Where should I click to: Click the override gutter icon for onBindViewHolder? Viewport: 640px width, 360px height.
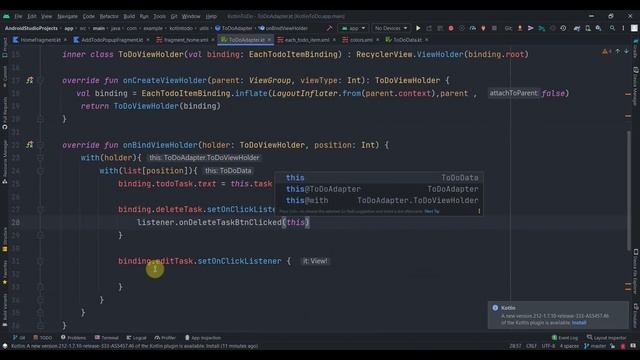(29, 145)
